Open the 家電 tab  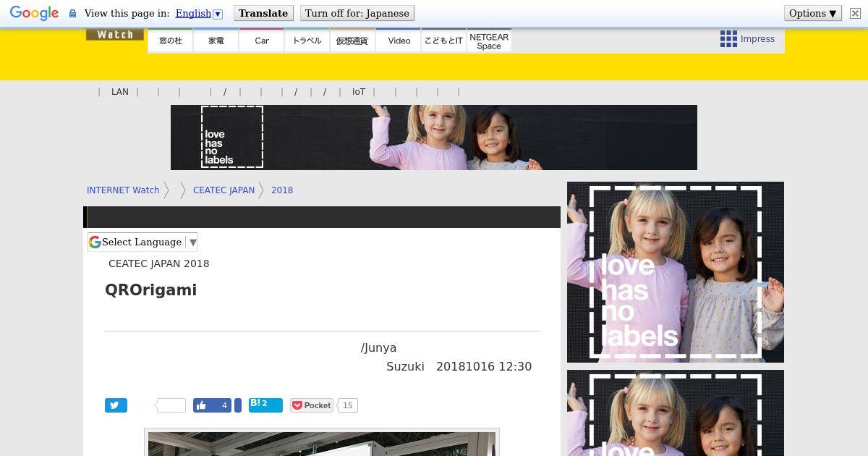(x=216, y=41)
